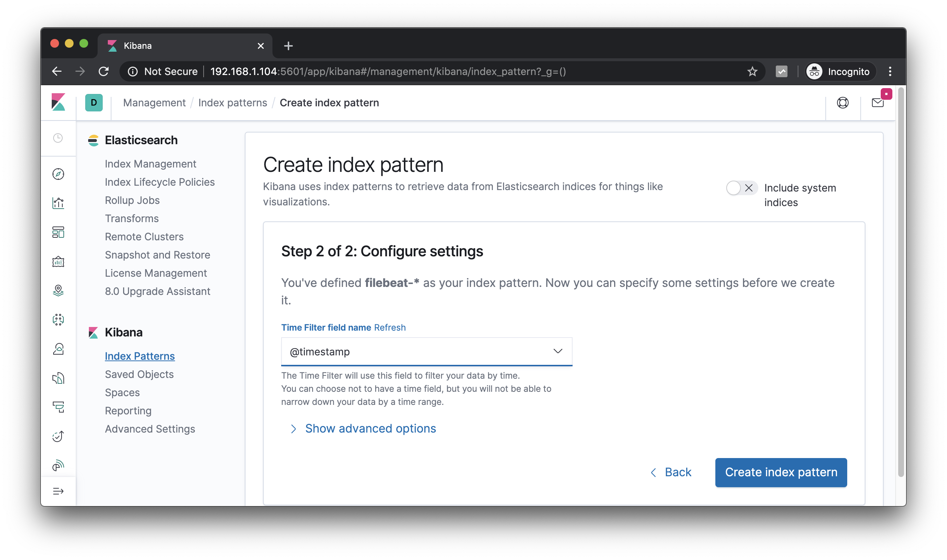Open the newsfeed mail icon

[877, 103]
